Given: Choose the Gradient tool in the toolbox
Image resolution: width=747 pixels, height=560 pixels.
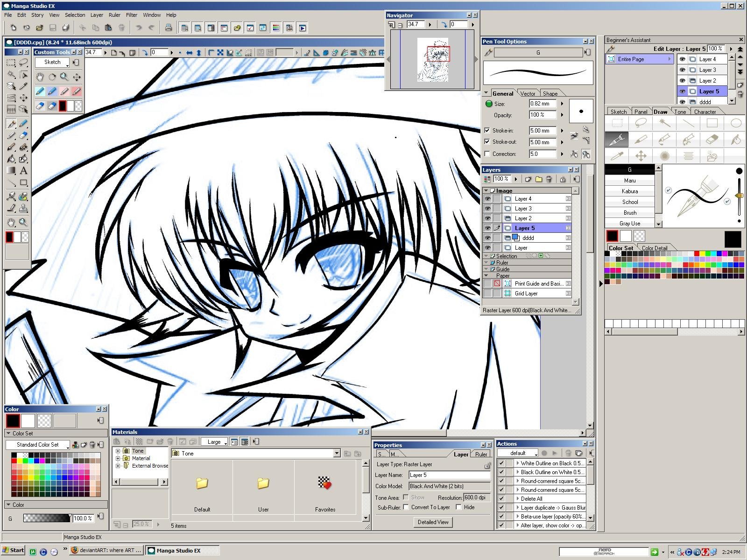Looking at the screenshot, I should tap(11, 171).
